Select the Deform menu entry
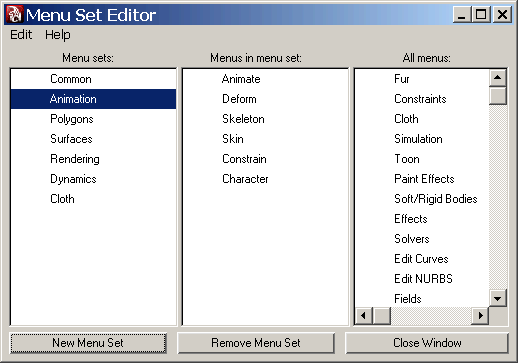Viewport: 518px width, 363px height. tap(265, 99)
